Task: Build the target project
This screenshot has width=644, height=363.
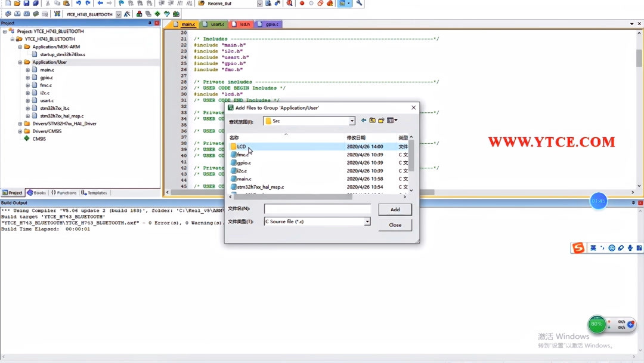Action: click(x=16, y=13)
